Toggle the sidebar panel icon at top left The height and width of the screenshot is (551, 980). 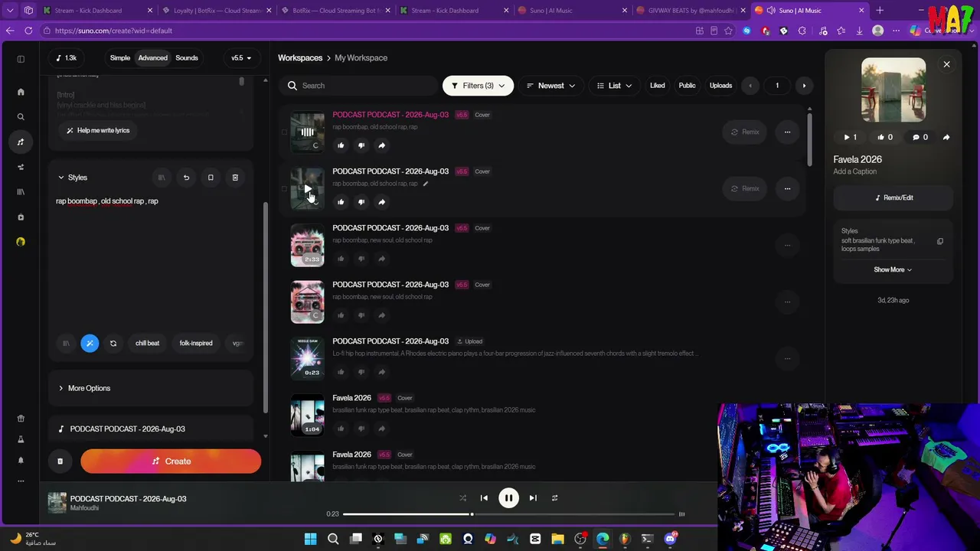[x=21, y=59]
